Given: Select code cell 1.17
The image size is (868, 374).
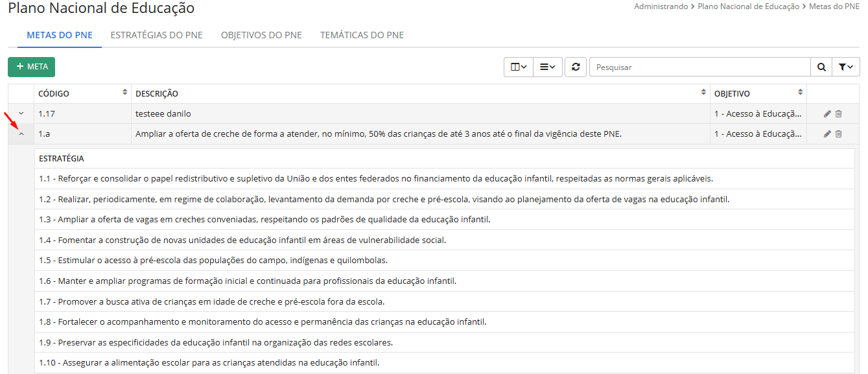Looking at the screenshot, I should 82,114.
